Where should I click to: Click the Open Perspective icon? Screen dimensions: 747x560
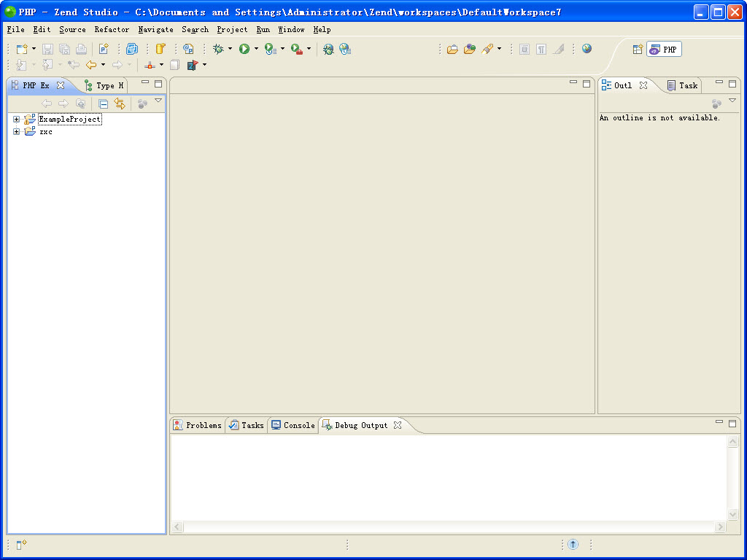coord(638,50)
